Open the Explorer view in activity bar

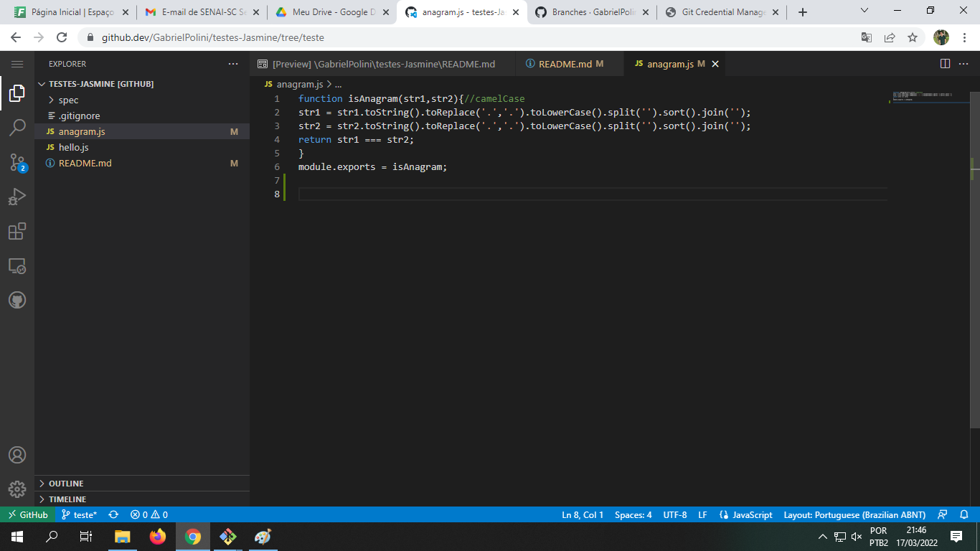coord(17,93)
